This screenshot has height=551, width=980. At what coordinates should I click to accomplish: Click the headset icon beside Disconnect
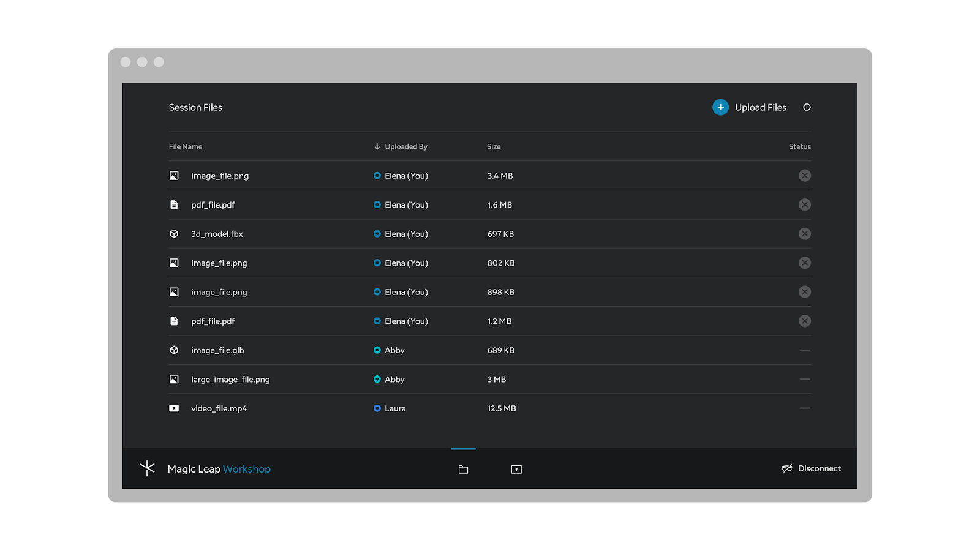click(787, 468)
